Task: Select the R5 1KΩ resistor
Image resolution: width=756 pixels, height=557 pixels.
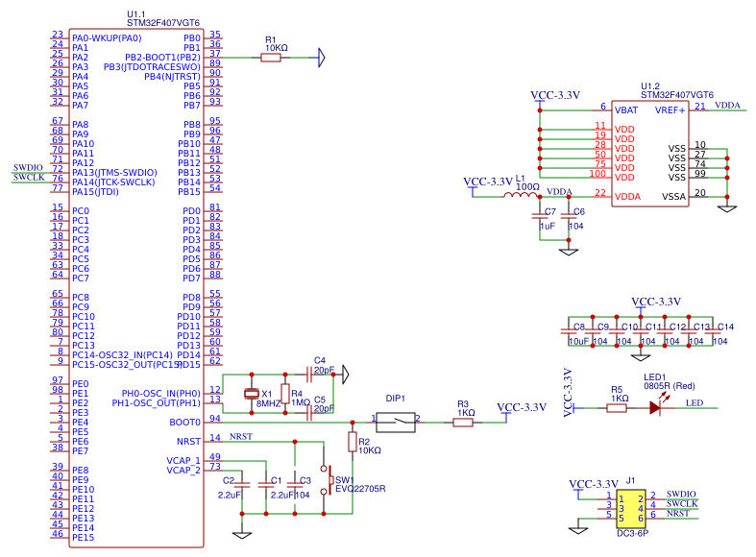Action: 616,408
